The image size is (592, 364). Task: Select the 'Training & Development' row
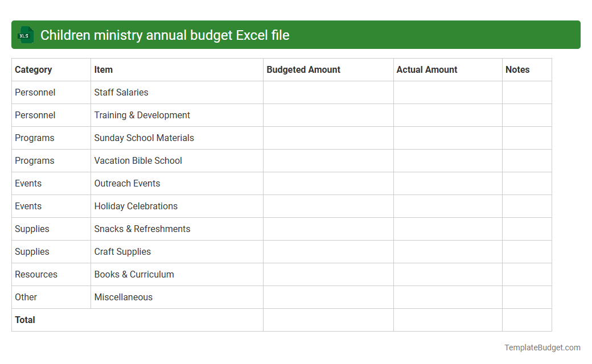(142, 115)
